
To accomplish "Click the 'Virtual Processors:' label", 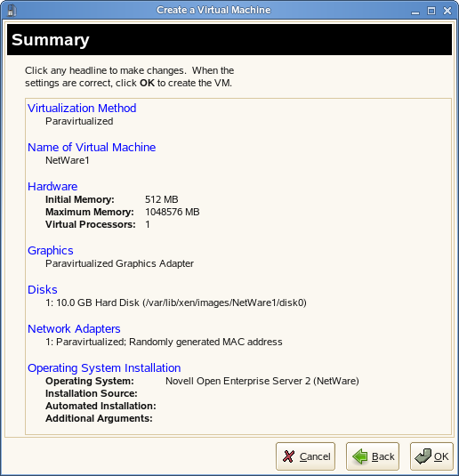I will [x=91, y=224].
